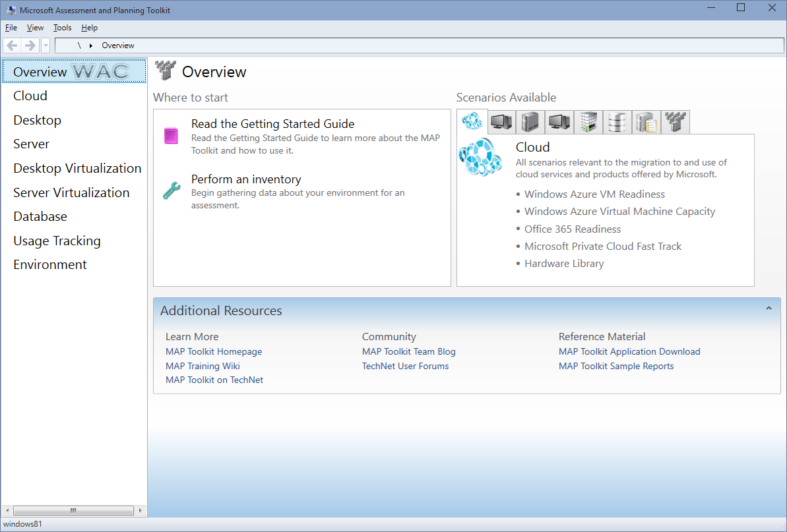Select Desktop Virtualization in the sidebar
787x532 pixels.
pyautogui.click(x=77, y=169)
